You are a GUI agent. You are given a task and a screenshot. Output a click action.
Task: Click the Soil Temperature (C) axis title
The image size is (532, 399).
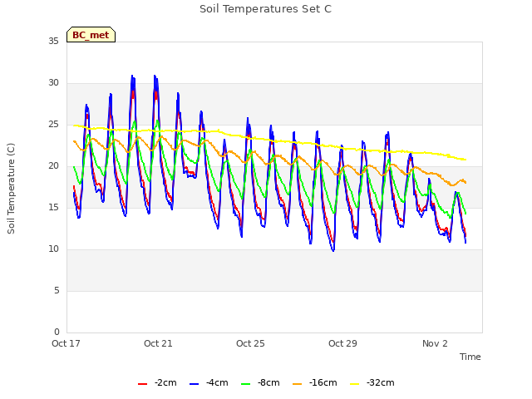click(11, 189)
